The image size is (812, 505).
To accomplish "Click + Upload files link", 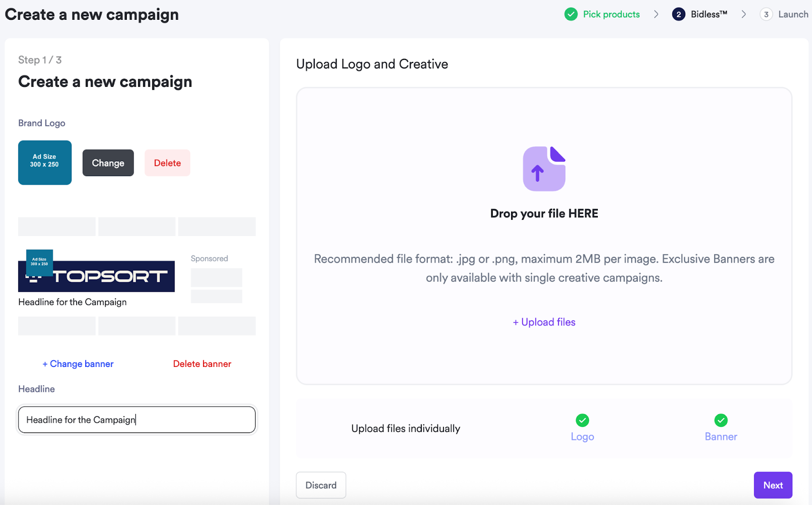I will 544,322.
